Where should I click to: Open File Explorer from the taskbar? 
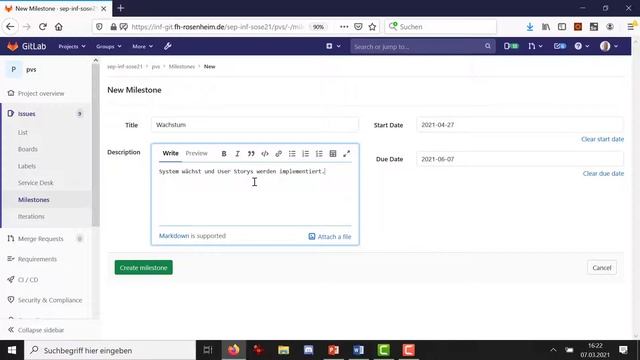(x=283, y=350)
